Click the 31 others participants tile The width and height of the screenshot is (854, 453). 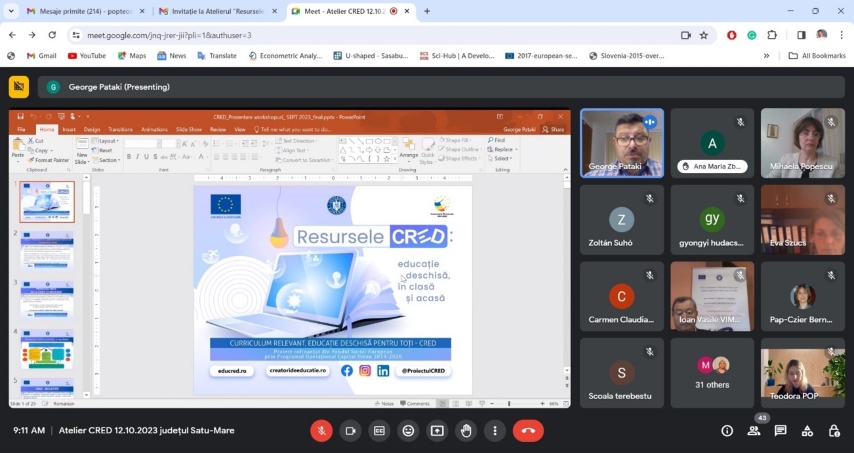point(711,372)
